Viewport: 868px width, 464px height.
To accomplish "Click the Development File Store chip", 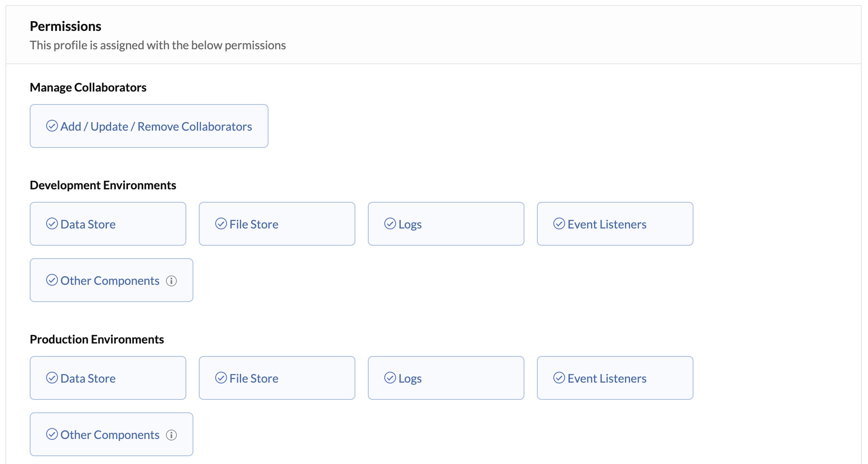I will point(277,224).
